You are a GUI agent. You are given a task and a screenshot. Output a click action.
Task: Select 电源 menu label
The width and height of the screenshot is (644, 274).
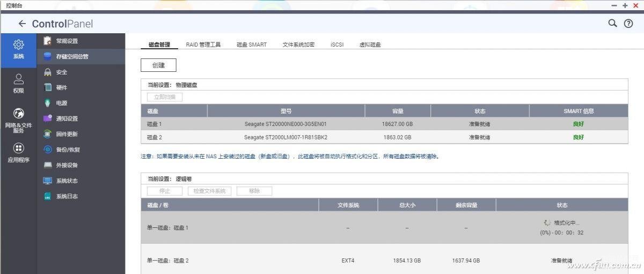coord(62,103)
